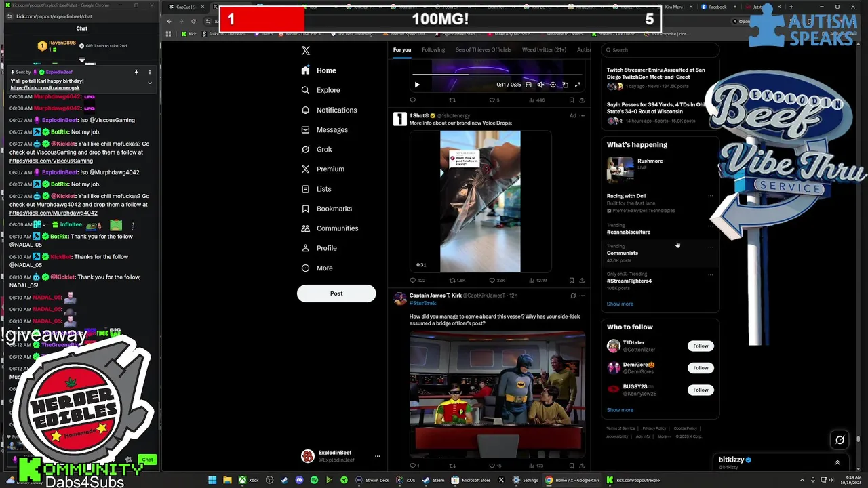868x488 pixels.
Task: Share the 1 Shot ad post
Action: pos(581,281)
